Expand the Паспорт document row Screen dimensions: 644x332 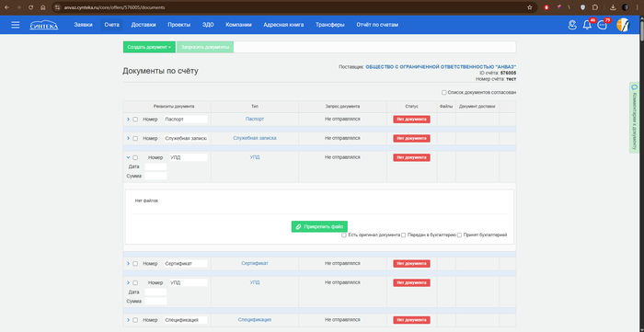pos(128,119)
